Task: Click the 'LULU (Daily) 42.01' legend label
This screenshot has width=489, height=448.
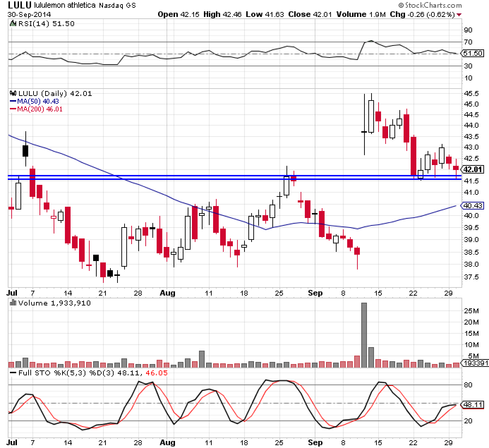Action: [x=55, y=93]
